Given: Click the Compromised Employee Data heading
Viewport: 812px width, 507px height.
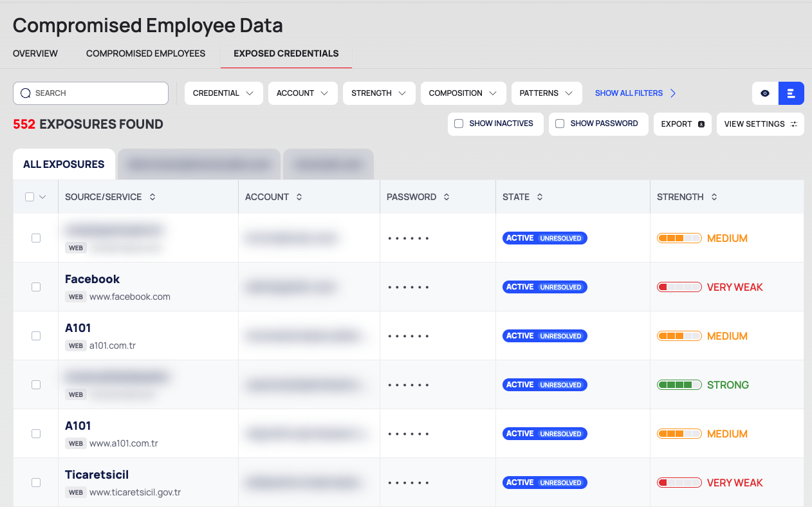Looking at the screenshot, I should coord(148,25).
